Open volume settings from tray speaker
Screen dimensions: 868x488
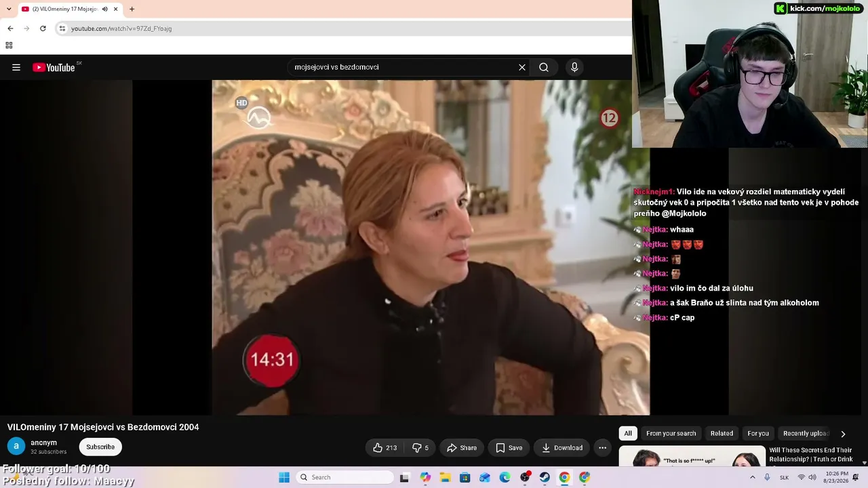812,477
